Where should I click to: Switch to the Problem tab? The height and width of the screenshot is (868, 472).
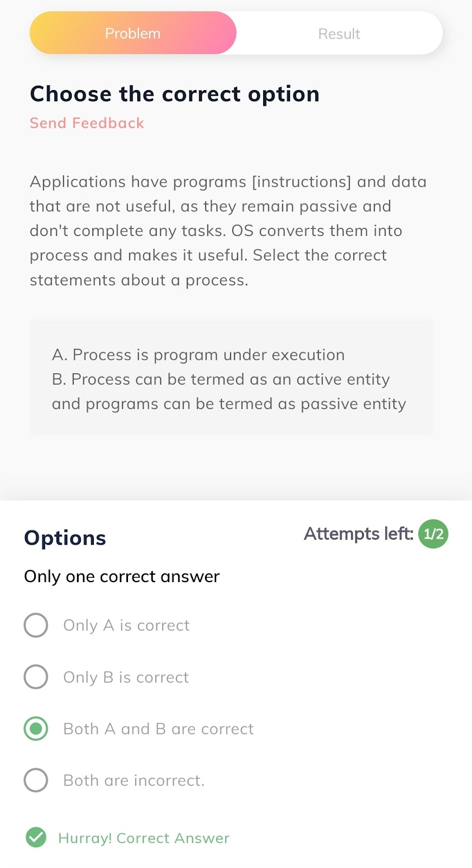[133, 33]
